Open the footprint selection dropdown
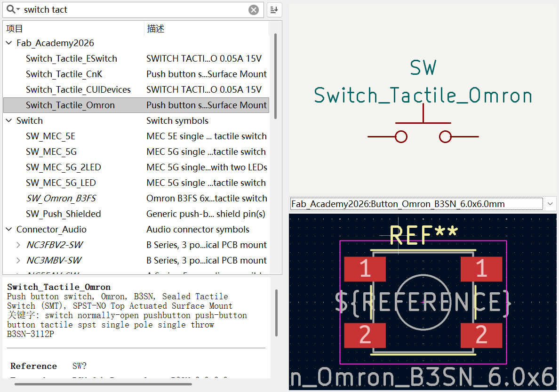The image size is (559, 392). pyautogui.click(x=550, y=204)
